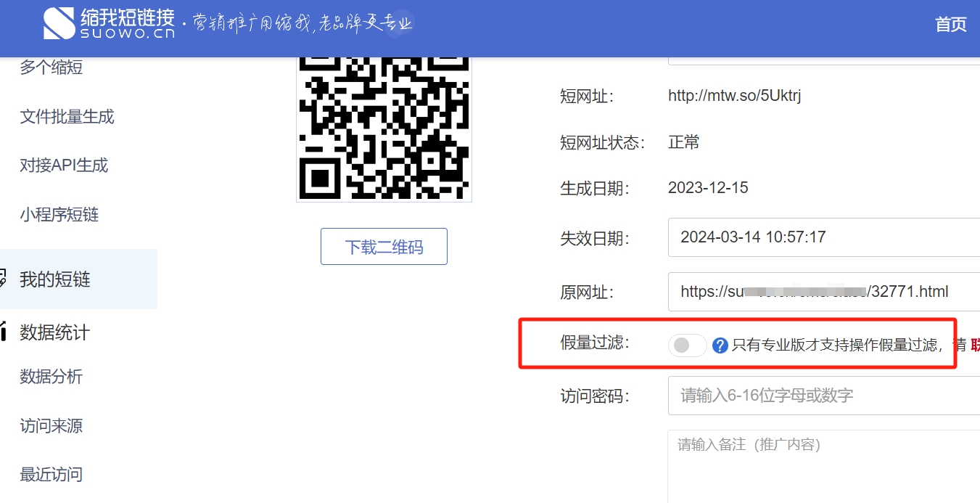Show the 最近访问 list
The image size is (980, 503).
[51, 475]
